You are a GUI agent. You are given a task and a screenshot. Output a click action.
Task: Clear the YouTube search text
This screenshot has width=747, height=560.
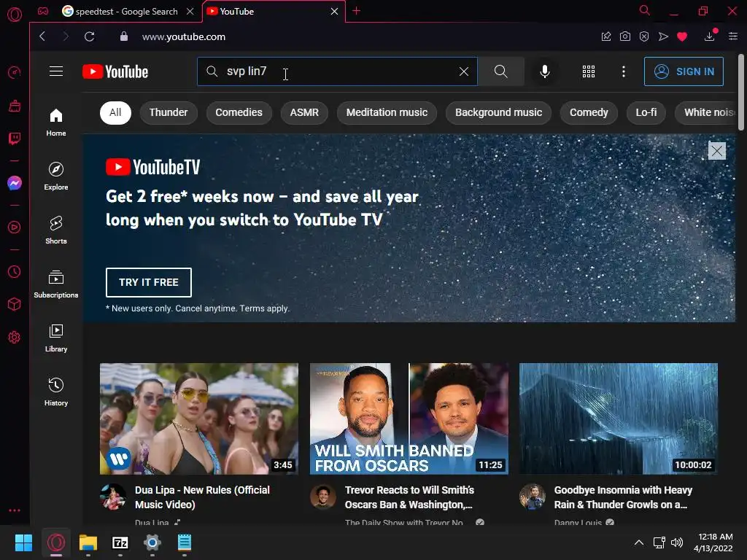point(463,71)
